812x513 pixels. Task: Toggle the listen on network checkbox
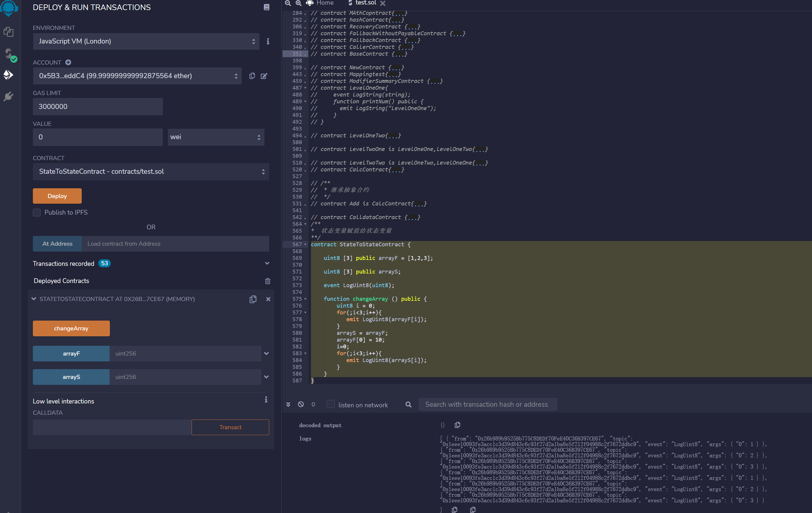coord(330,404)
